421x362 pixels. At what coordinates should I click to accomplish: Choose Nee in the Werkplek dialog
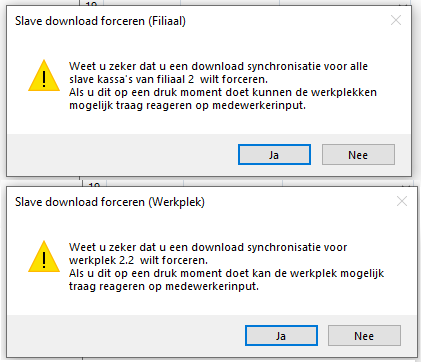coord(364,336)
